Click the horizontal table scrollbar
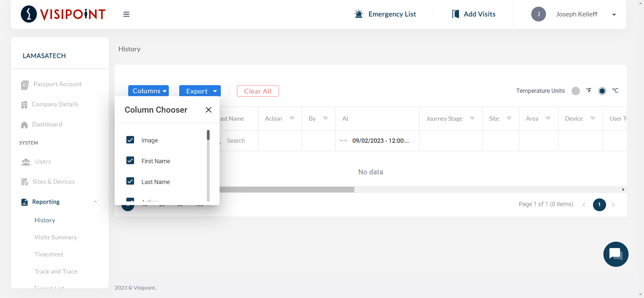The image size is (644, 298). [287, 190]
